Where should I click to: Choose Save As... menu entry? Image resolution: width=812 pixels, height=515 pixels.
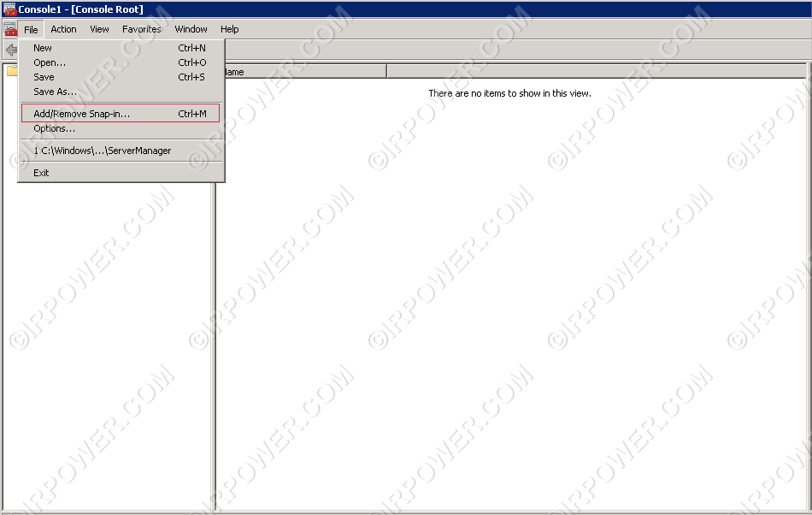tap(55, 92)
